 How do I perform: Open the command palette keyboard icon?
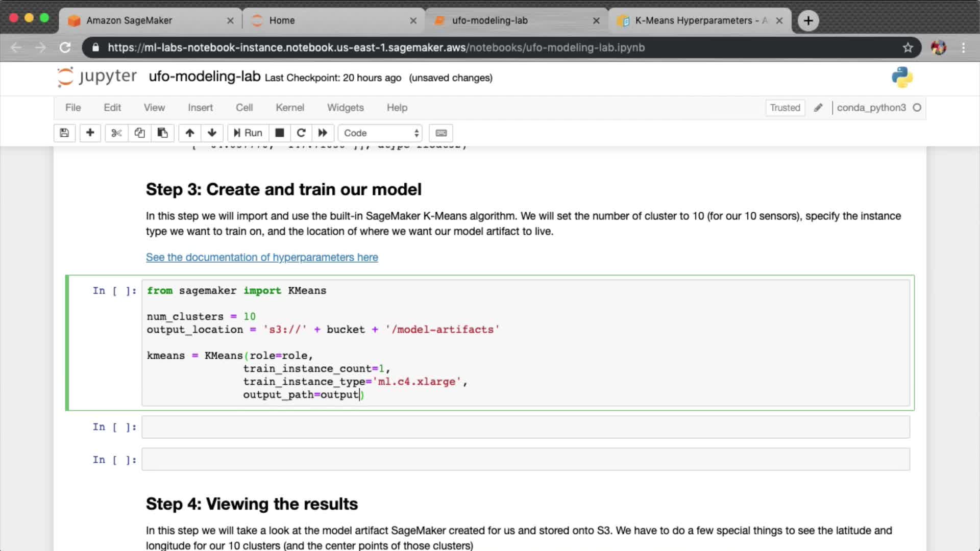[x=441, y=133]
